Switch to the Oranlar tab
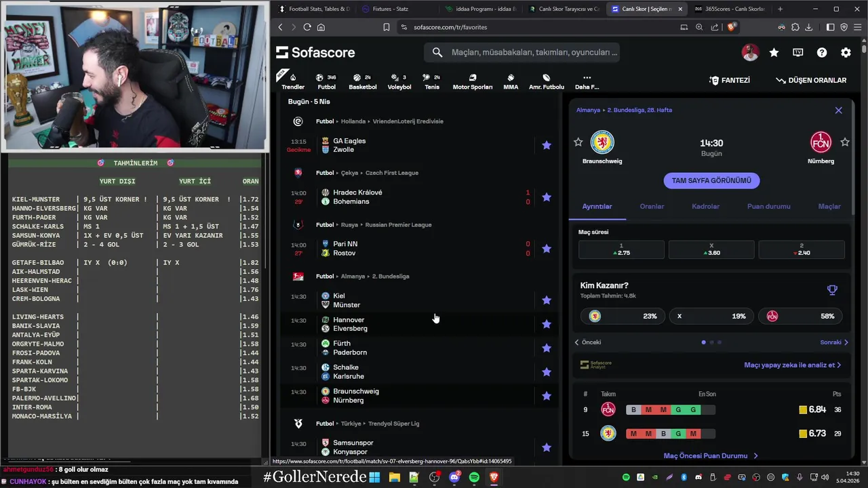Screen dimensions: 868x488 652,206
